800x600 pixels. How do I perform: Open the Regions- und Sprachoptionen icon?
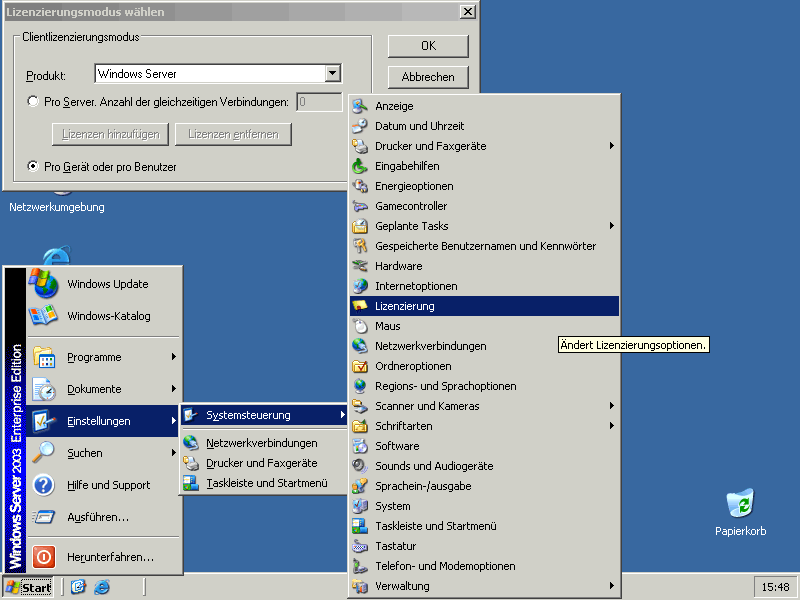click(360, 386)
